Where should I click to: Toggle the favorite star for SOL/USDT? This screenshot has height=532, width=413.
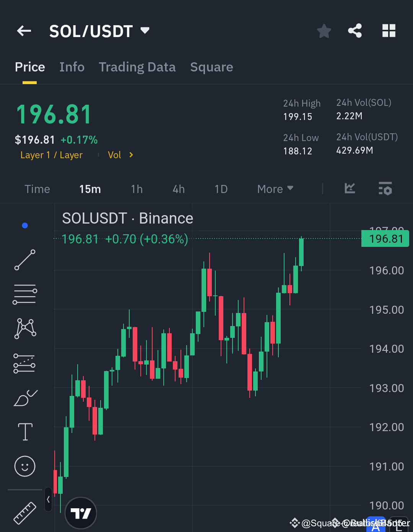tap(324, 31)
